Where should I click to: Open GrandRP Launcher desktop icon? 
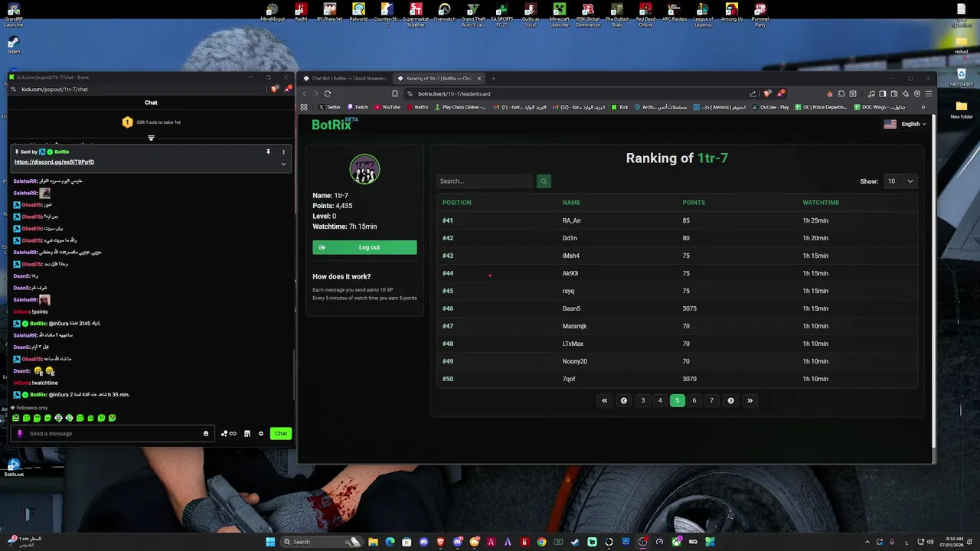[x=14, y=15]
